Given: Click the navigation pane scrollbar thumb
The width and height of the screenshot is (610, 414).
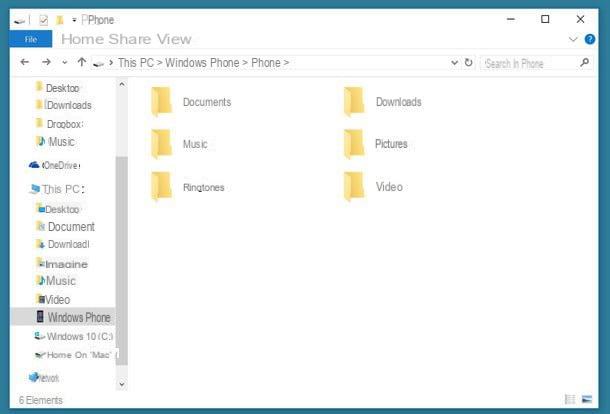Looking at the screenshot, I should point(122,260).
